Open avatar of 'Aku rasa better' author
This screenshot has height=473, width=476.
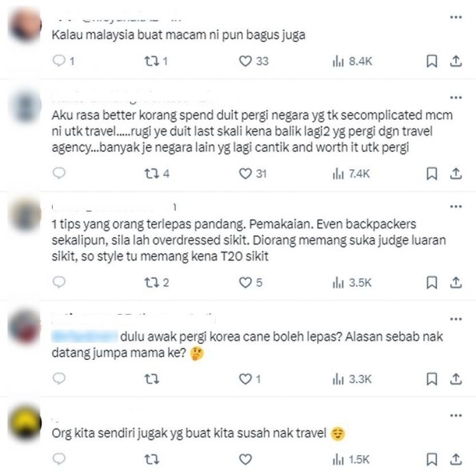click(x=25, y=106)
